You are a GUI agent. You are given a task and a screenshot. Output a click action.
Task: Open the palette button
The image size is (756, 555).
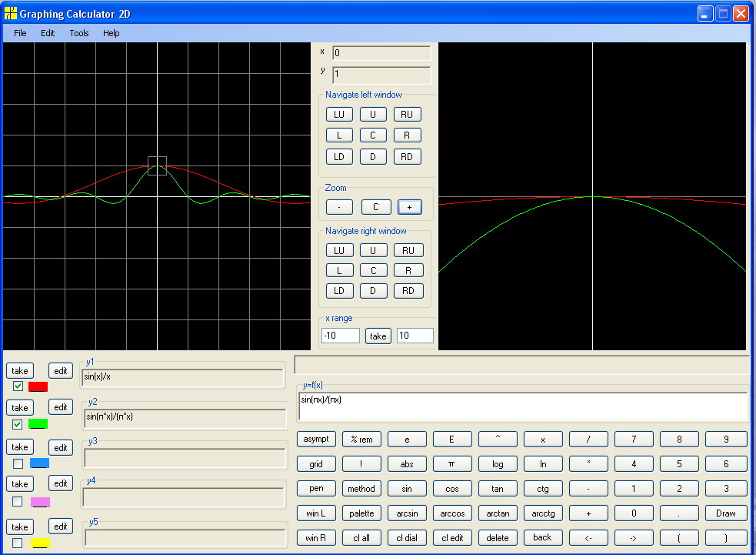point(361,513)
